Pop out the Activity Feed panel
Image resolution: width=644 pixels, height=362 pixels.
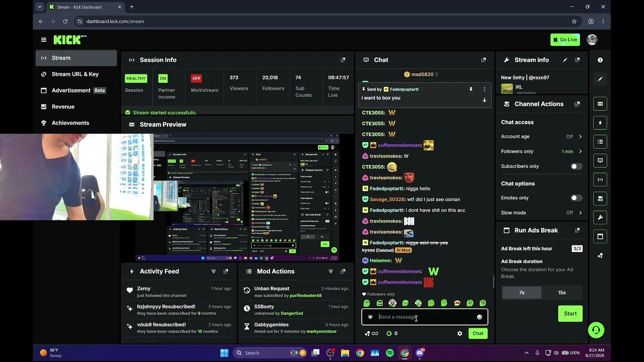226,271
